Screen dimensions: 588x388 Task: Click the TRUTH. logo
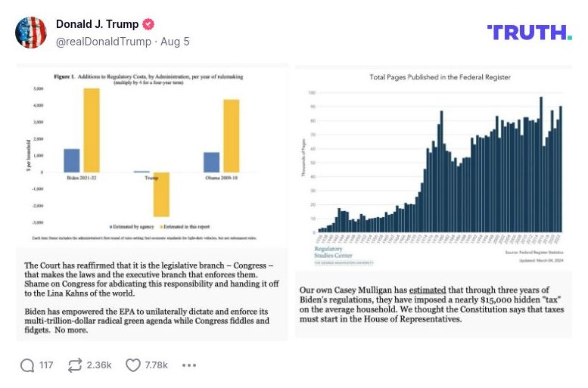(529, 33)
